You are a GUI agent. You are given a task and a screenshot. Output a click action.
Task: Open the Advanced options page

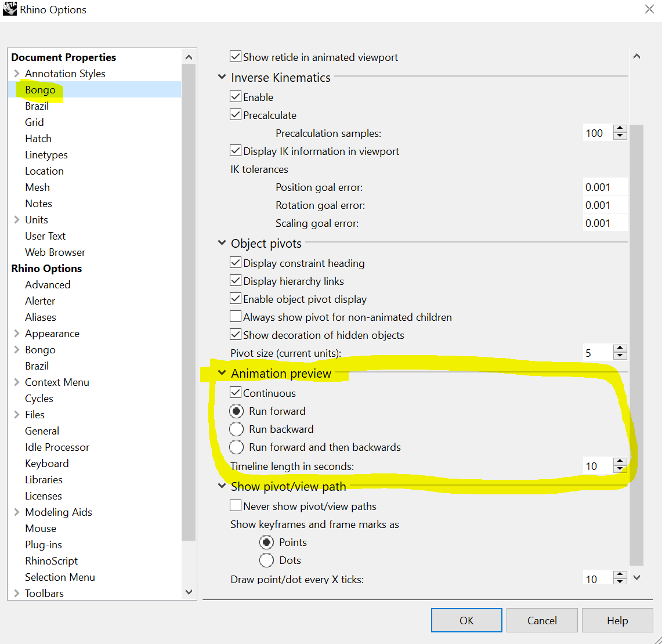coord(48,285)
